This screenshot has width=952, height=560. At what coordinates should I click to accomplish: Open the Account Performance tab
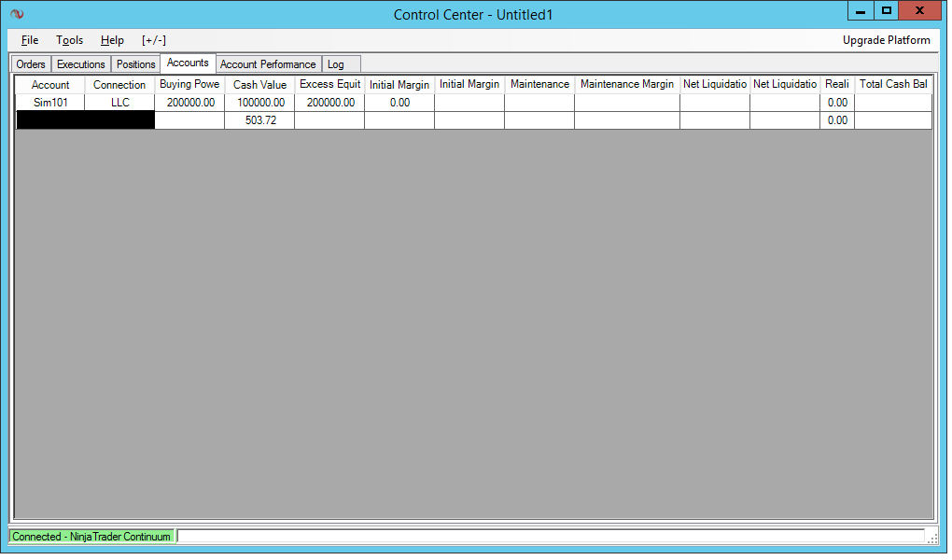pyautogui.click(x=268, y=64)
